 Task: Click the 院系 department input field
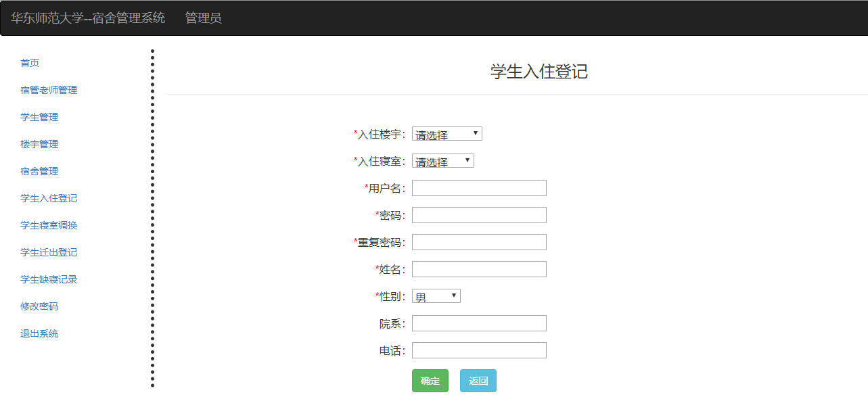[479, 323]
